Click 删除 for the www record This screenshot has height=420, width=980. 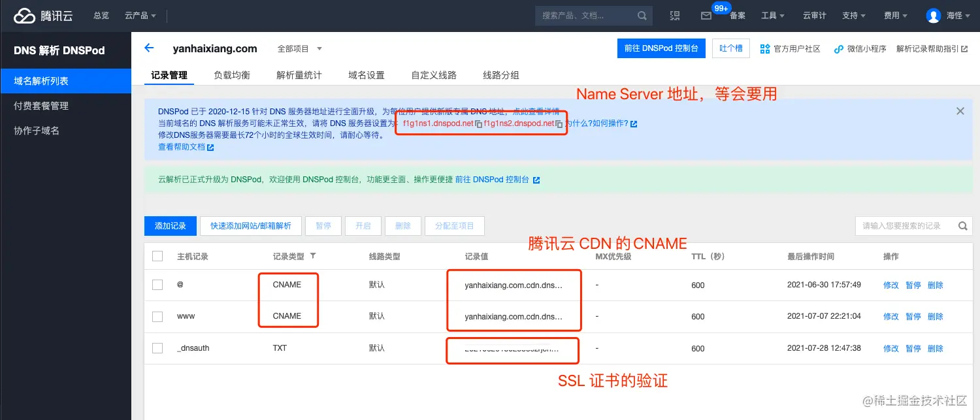pos(936,317)
